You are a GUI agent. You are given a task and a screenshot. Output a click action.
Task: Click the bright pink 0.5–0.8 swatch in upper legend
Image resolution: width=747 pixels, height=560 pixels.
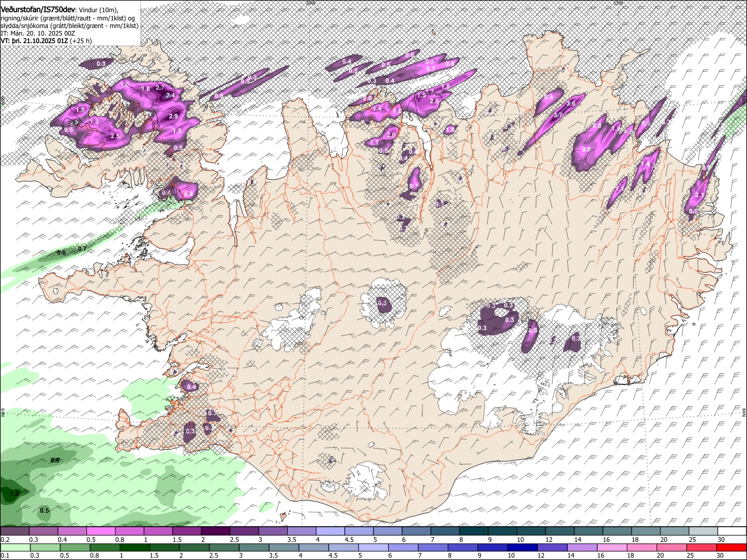coord(100,531)
